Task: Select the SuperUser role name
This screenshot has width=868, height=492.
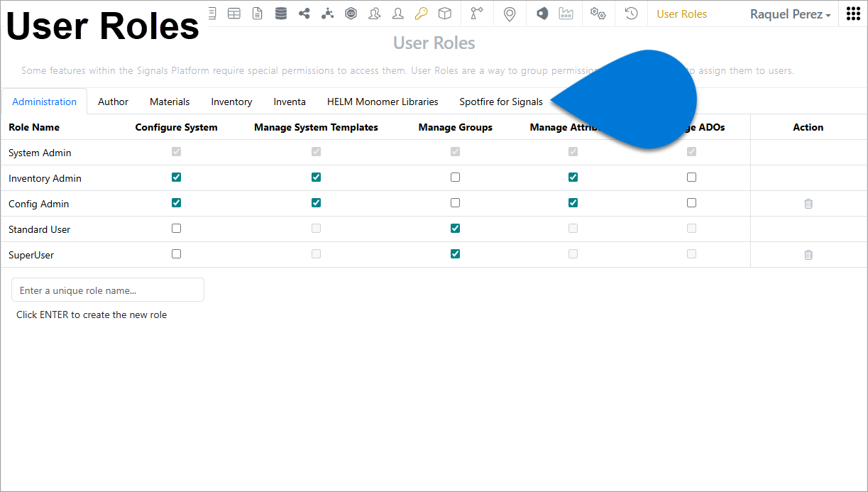Action: (x=31, y=255)
